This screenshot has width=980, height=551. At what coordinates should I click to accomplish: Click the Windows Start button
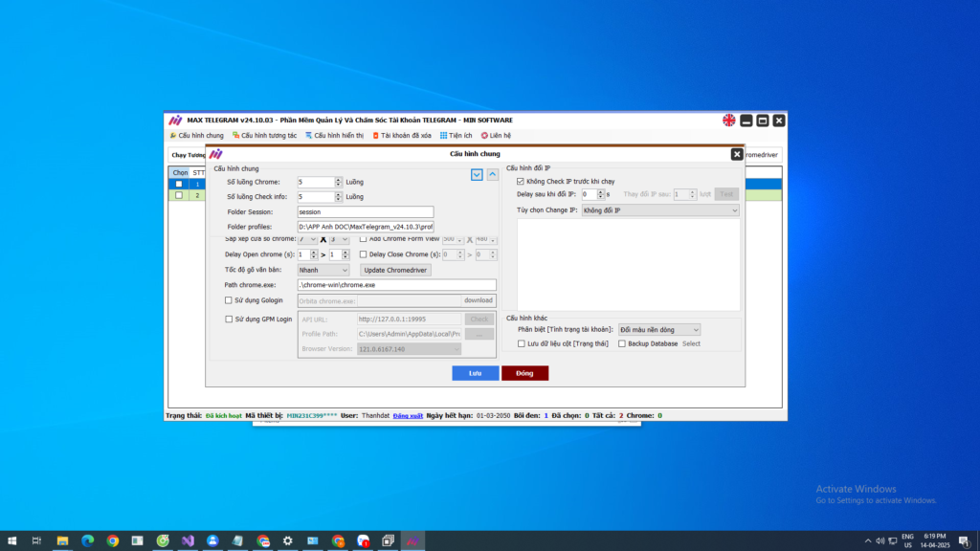pyautogui.click(x=11, y=540)
